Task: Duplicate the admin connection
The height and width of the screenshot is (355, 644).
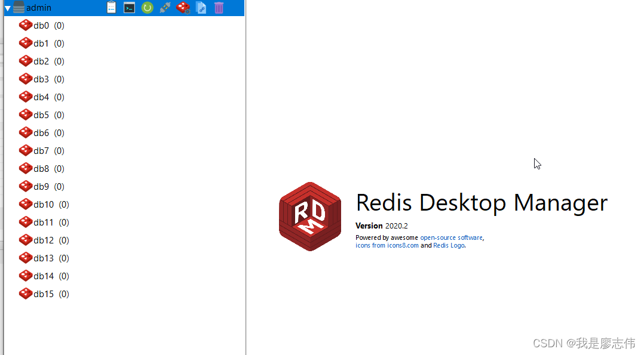Action: [x=201, y=7]
